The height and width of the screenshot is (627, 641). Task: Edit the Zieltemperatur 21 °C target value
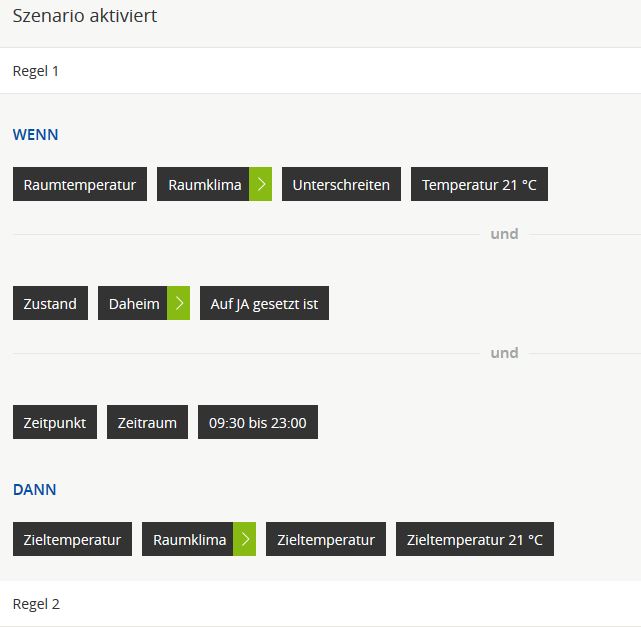pyautogui.click(x=475, y=539)
